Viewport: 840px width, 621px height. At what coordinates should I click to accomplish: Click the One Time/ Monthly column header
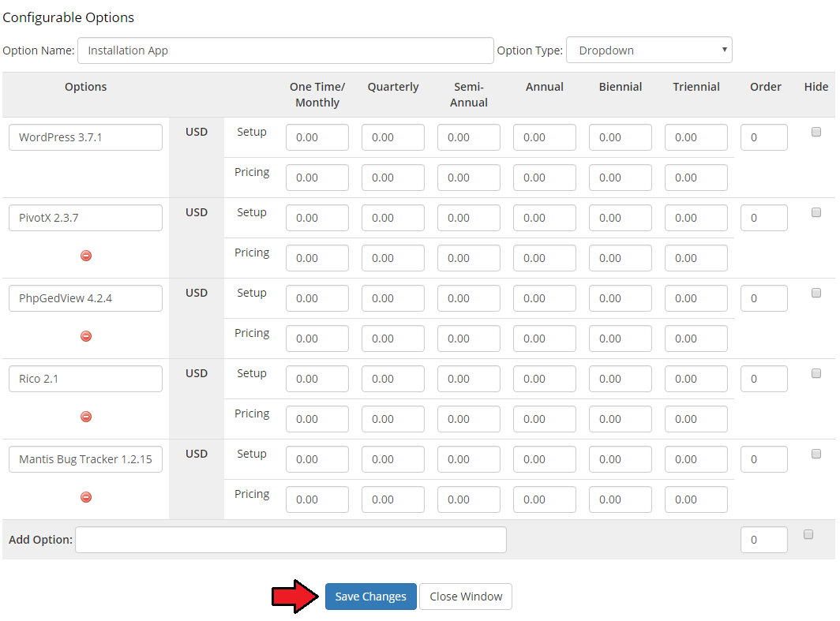(317, 94)
